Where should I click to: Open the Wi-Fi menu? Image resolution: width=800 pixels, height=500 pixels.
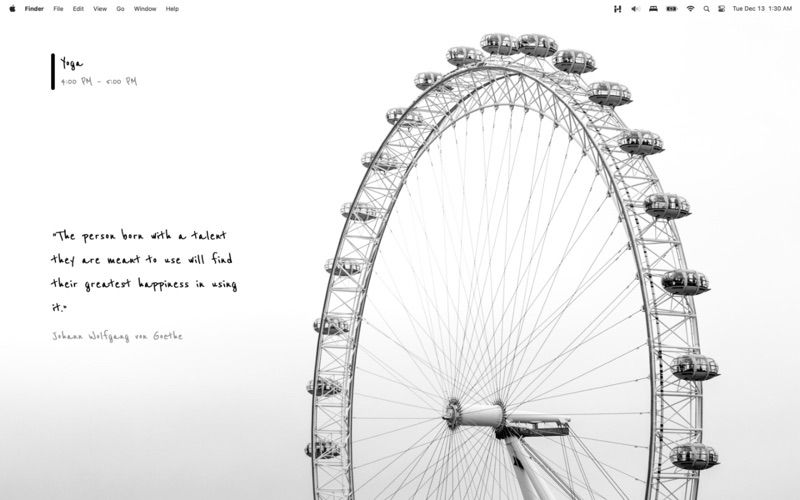(x=690, y=9)
